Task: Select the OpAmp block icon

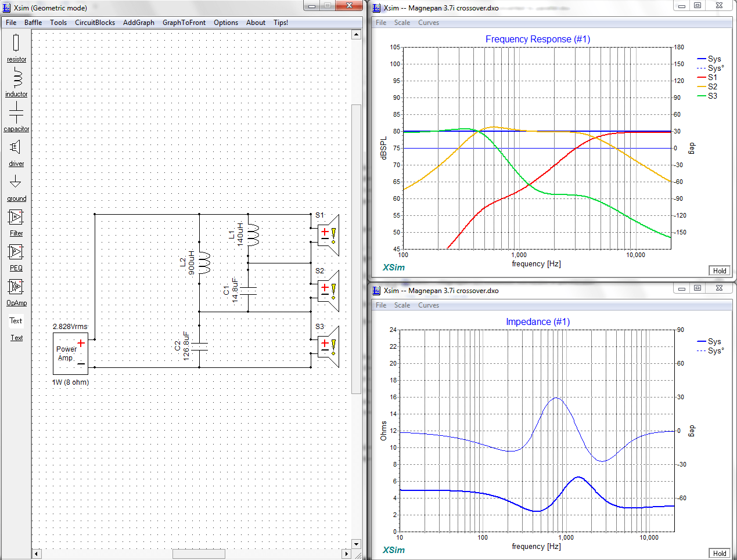Action: (x=16, y=287)
